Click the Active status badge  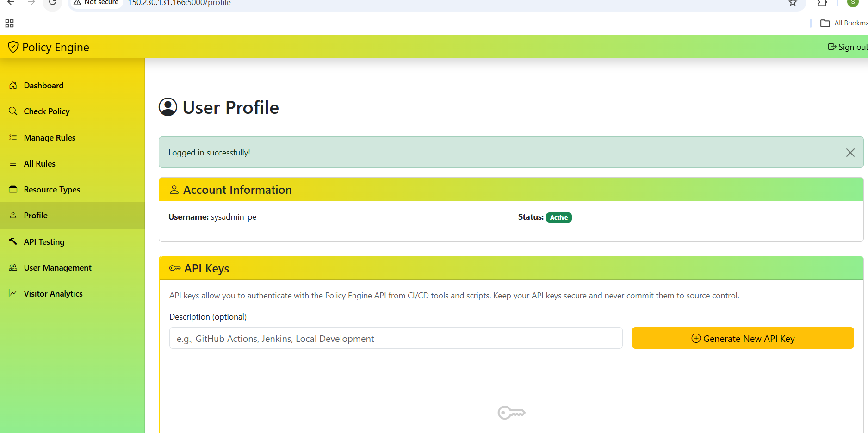pos(558,217)
